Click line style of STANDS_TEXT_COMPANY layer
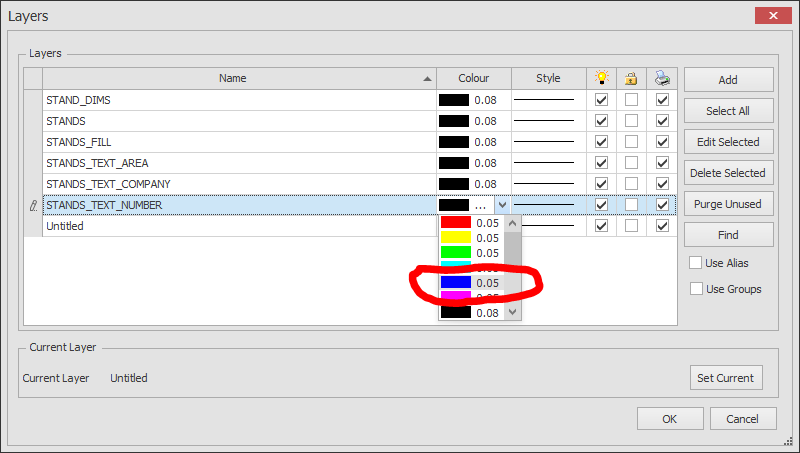The image size is (800, 453). [x=544, y=184]
